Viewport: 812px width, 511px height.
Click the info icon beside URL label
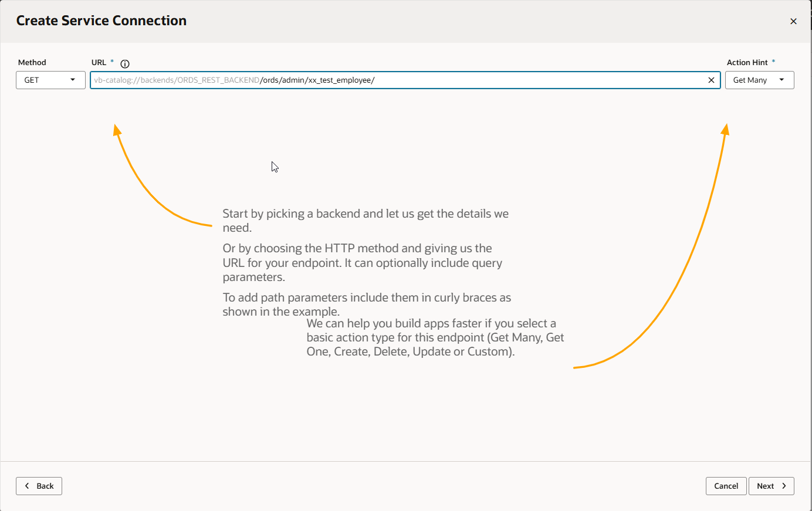pos(125,64)
